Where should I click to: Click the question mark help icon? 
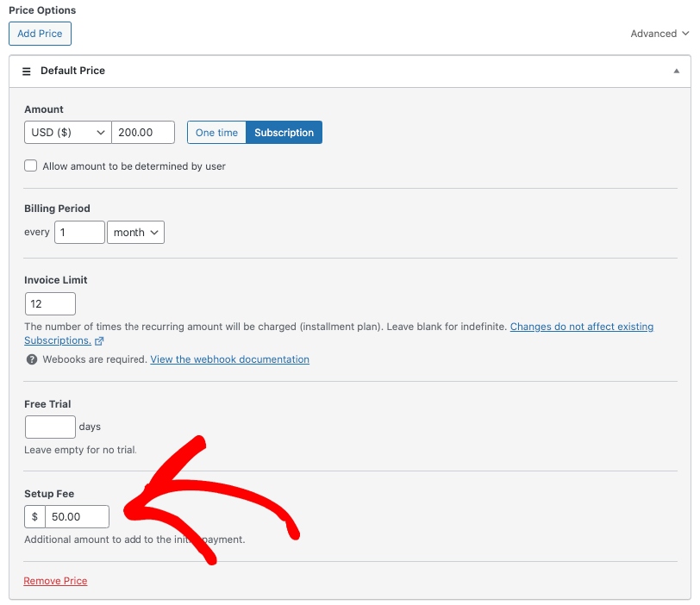pyautogui.click(x=32, y=359)
